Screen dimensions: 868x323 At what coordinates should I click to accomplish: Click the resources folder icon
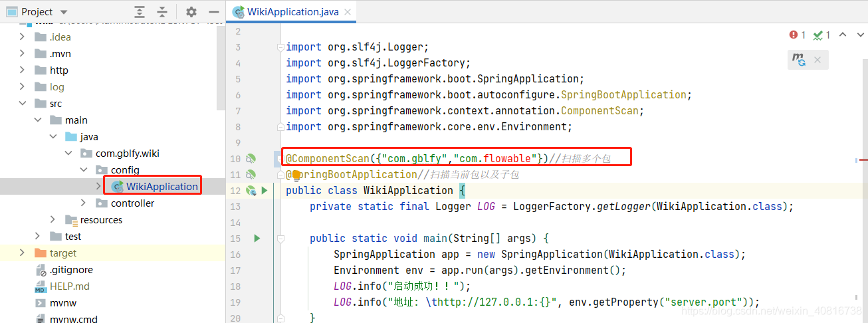(71, 220)
